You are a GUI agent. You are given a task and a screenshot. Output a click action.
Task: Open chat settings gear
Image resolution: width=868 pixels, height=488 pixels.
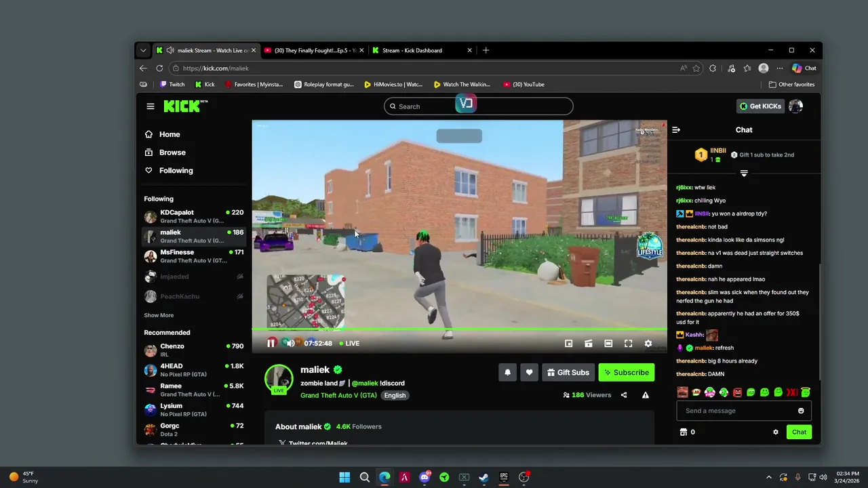click(776, 432)
